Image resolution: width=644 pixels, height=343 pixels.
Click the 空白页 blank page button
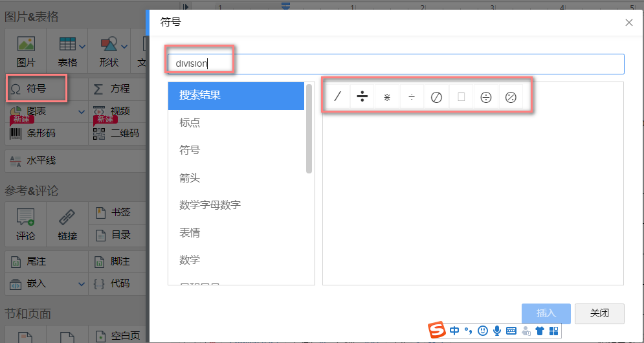(117, 336)
